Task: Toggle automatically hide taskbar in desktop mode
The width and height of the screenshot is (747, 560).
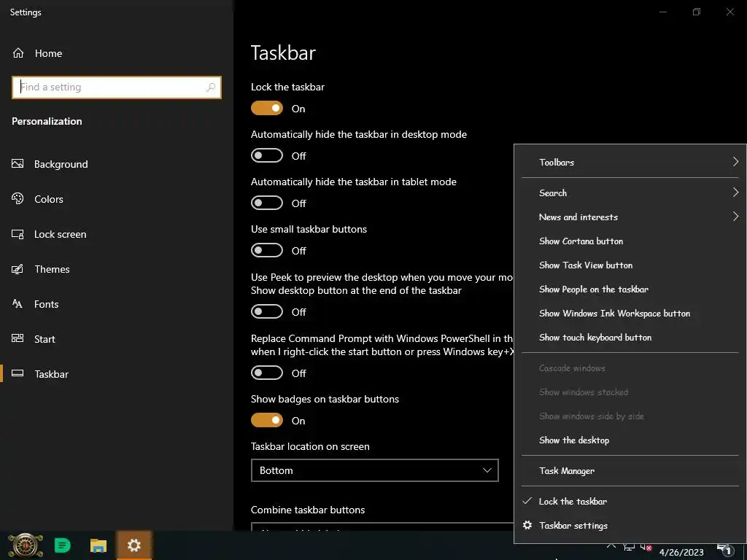Action: tap(267, 156)
